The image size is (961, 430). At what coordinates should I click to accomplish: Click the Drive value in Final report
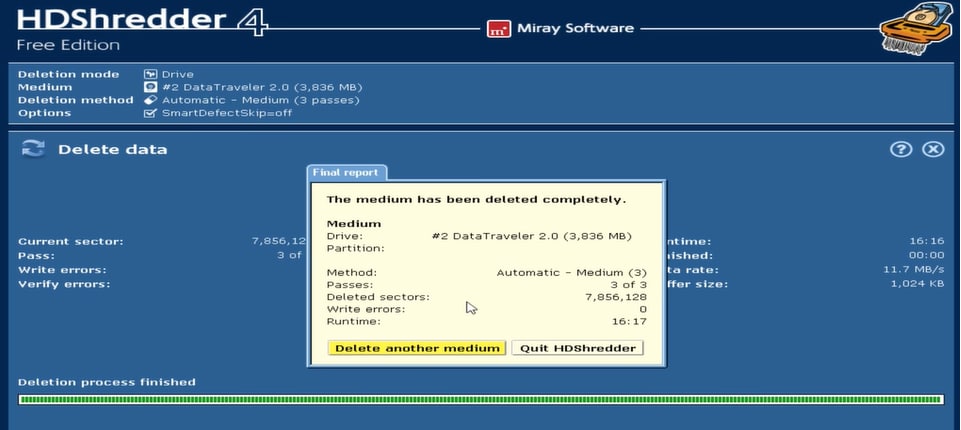pos(531,236)
